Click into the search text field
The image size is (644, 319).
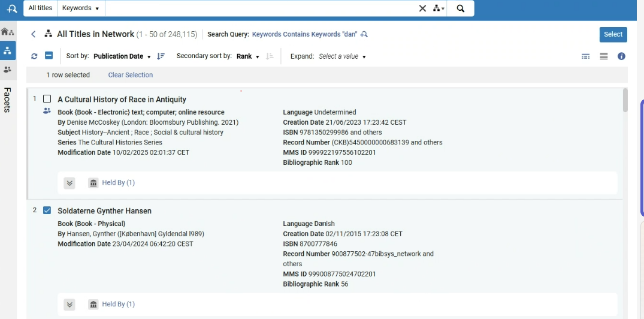pos(261,8)
